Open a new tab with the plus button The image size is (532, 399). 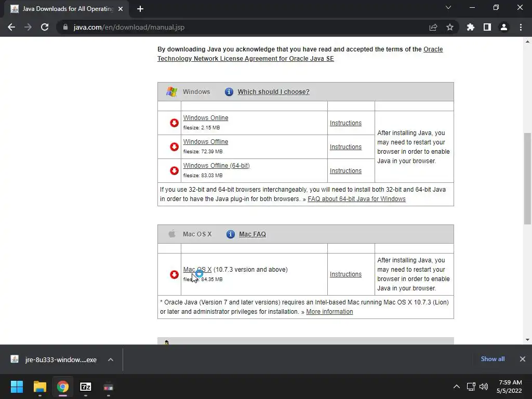[x=140, y=9]
